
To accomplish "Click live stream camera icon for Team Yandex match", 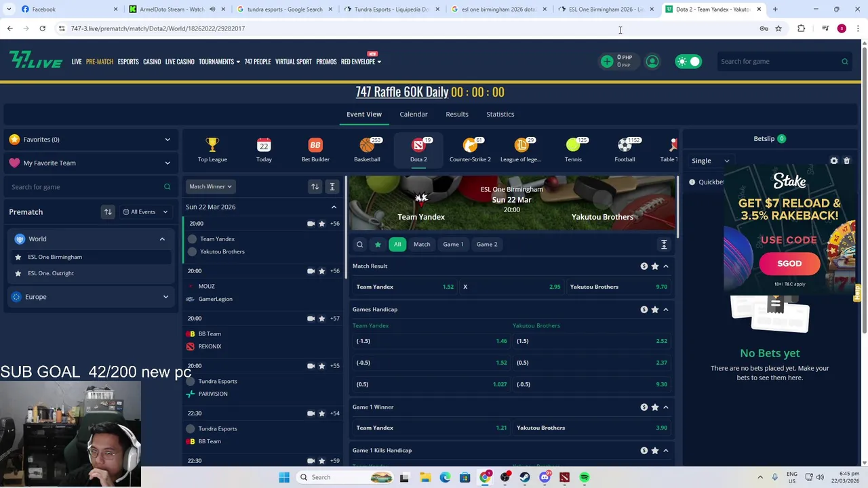I will click(x=311, y=224).
